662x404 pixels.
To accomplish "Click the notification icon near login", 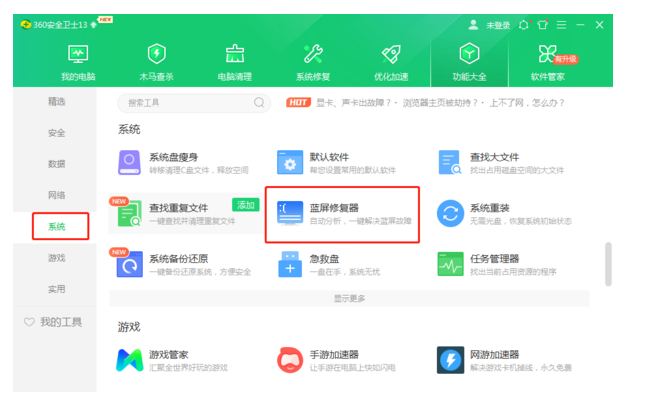I will pyautogui.click(x=524, y=25).
